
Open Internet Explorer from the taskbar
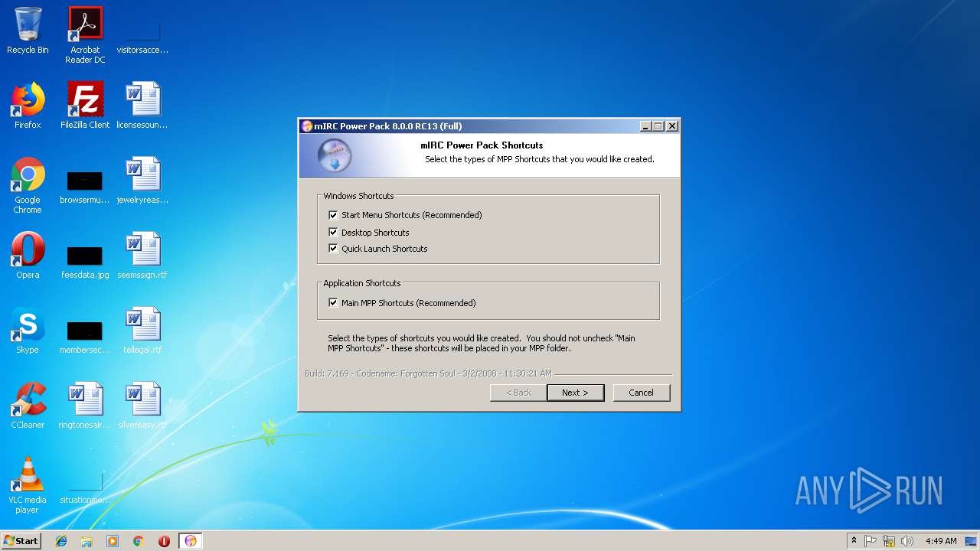point(61,541)
